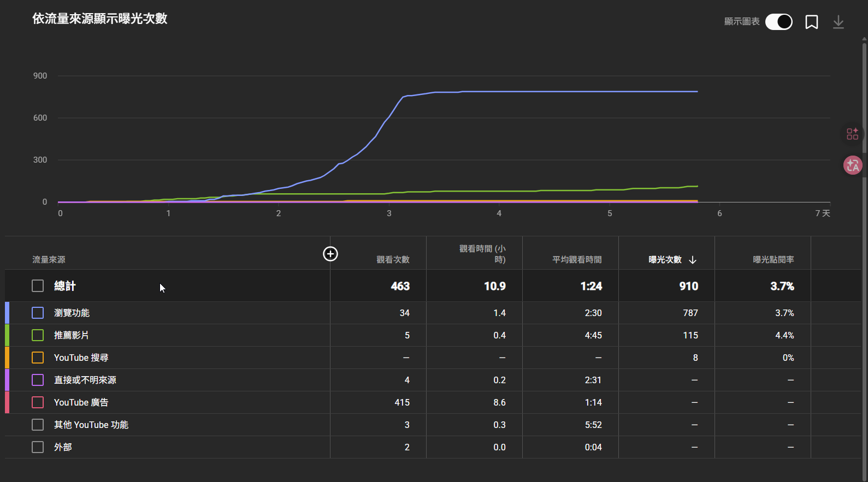Screen dimensions: 868x482
Task: Open the 直接或不明來源 traffic source row
Action: pos(85,380)
